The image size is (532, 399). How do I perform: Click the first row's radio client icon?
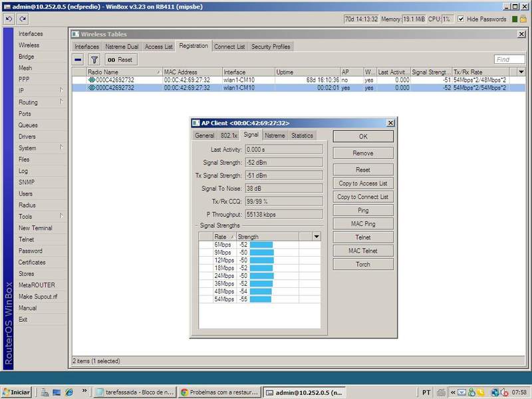[x=92, y=80]
